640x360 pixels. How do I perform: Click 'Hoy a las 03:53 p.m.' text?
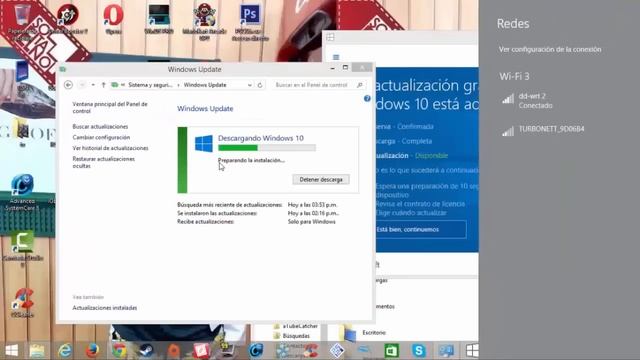coord(313,205)
